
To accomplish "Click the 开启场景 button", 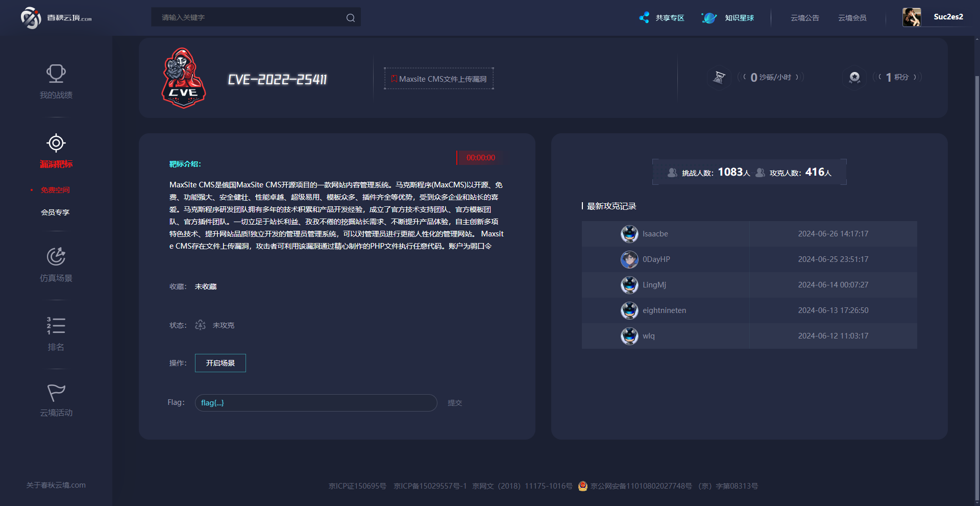I will pyautogui.click(x=220, y=363).
